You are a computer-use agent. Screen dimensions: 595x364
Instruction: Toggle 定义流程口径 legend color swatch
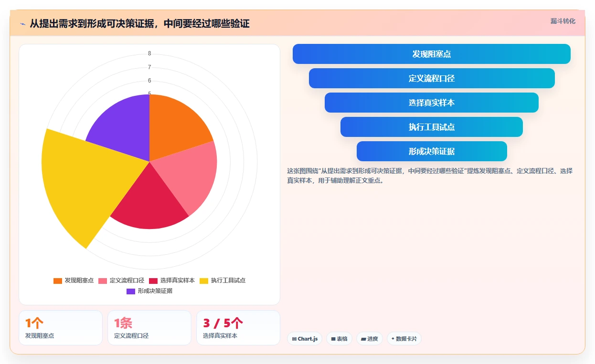pyautogui.click(x=103, y=281)
